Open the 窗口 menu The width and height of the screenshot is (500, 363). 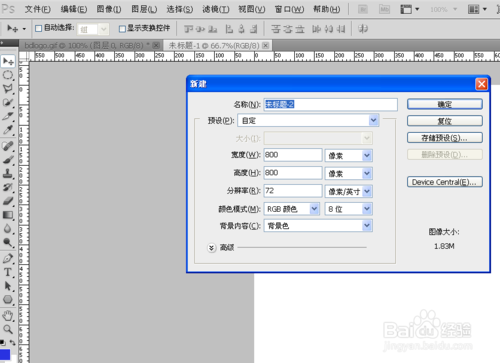[x=289, y=9]
